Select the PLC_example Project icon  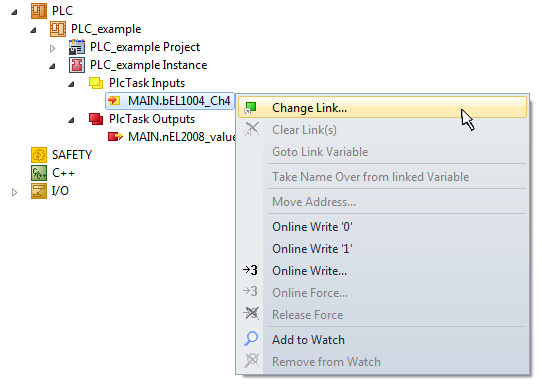coord(77,47)
